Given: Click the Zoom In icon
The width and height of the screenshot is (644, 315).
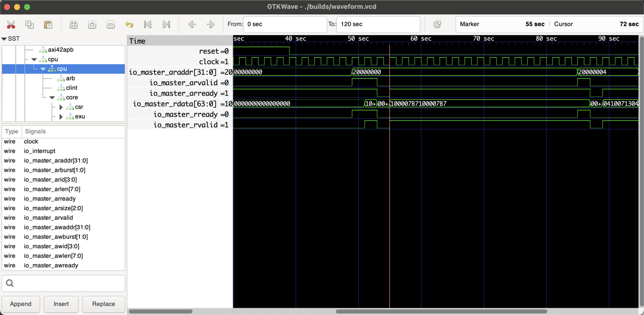Looking at the screenshot, I should [x=92, y=25].
